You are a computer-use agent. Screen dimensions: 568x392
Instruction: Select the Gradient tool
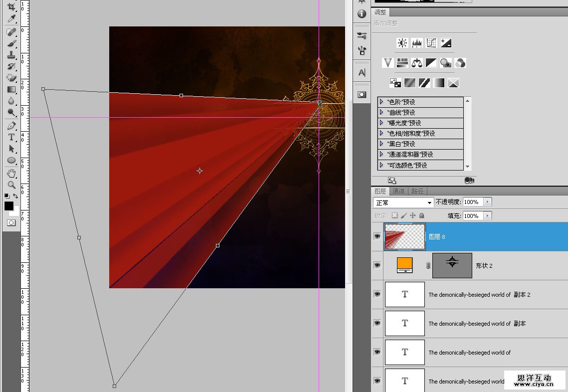(x=11, y=89)
